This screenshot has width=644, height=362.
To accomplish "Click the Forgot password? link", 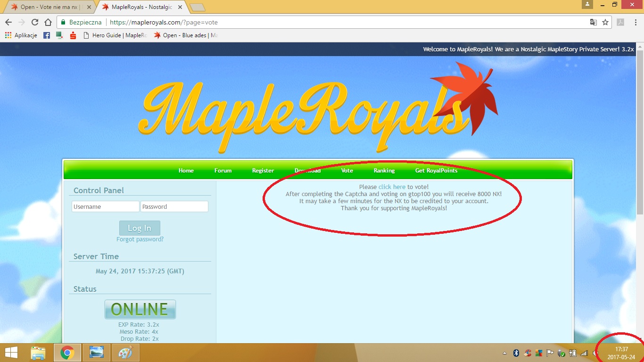I will pos(140,239).
